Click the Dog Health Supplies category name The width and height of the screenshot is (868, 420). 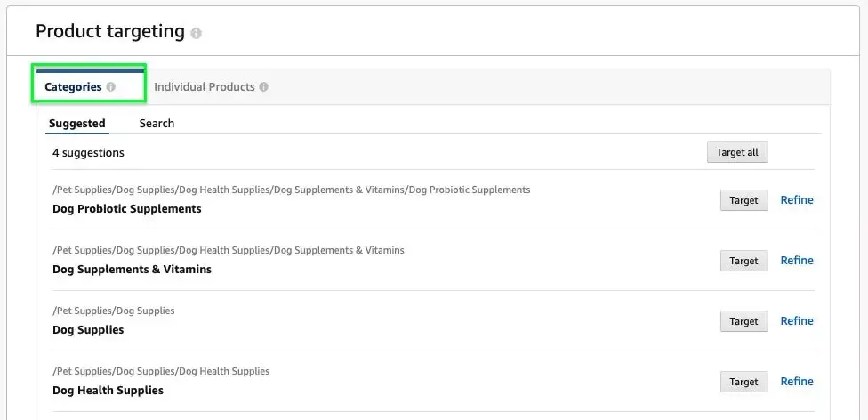(x=108, y=390)
